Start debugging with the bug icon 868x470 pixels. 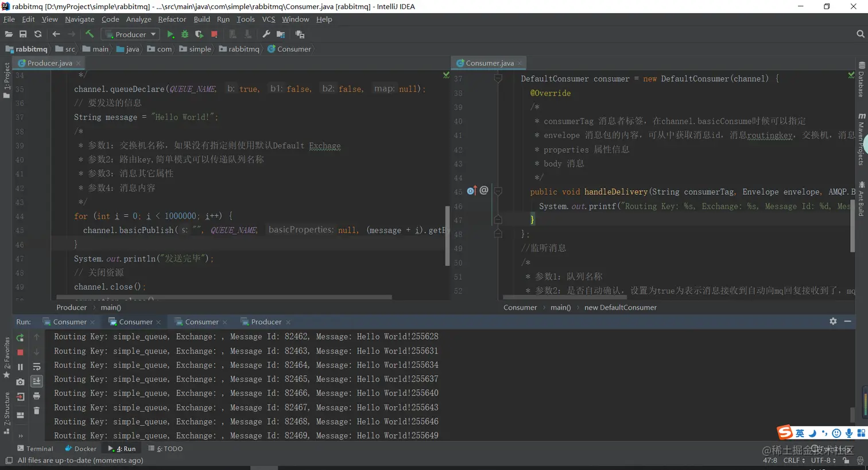pos(185,34)
